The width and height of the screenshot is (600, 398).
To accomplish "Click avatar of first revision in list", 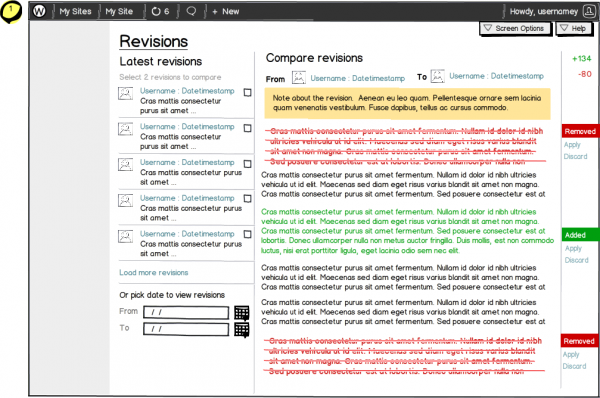I will click(x=125, y=93).
